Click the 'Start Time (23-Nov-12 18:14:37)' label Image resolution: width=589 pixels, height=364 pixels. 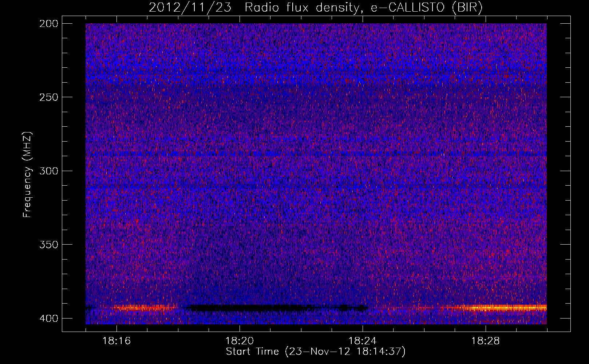pyautogui.click(x=316, y=352)
